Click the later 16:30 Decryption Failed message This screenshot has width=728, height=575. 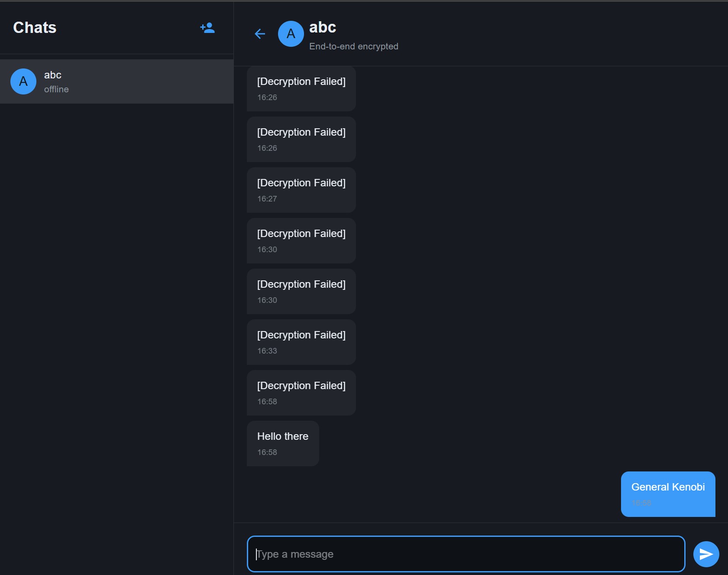click(x=301, y=291)
